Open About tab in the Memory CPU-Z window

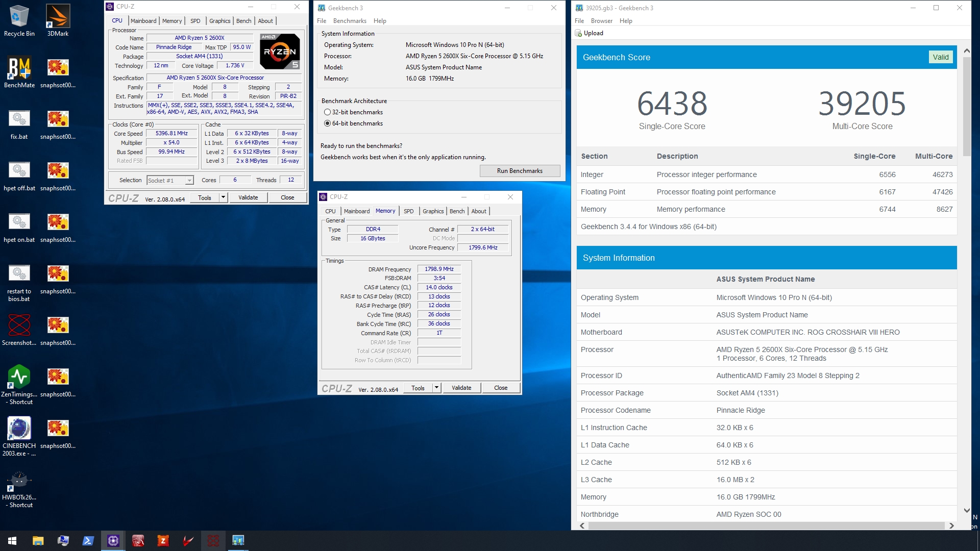point(479,211)
